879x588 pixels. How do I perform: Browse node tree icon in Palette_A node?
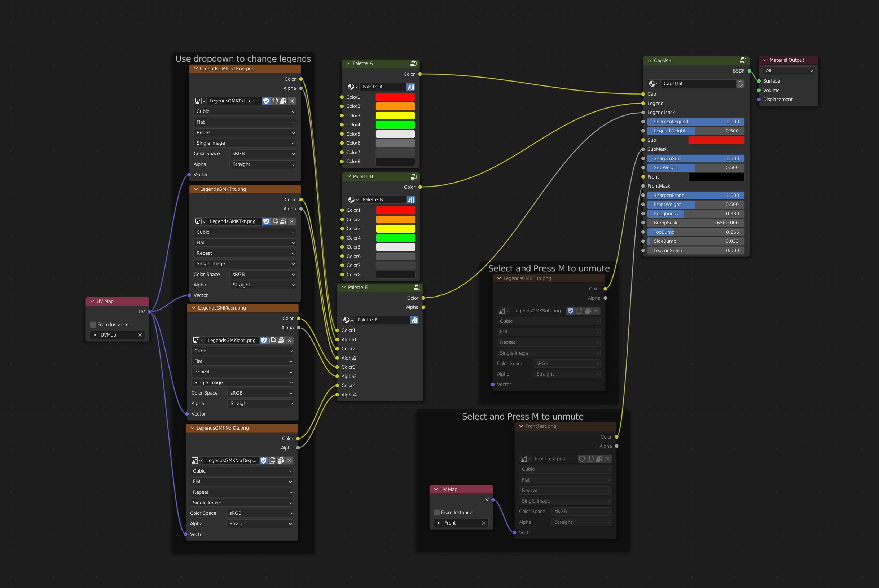353,87
